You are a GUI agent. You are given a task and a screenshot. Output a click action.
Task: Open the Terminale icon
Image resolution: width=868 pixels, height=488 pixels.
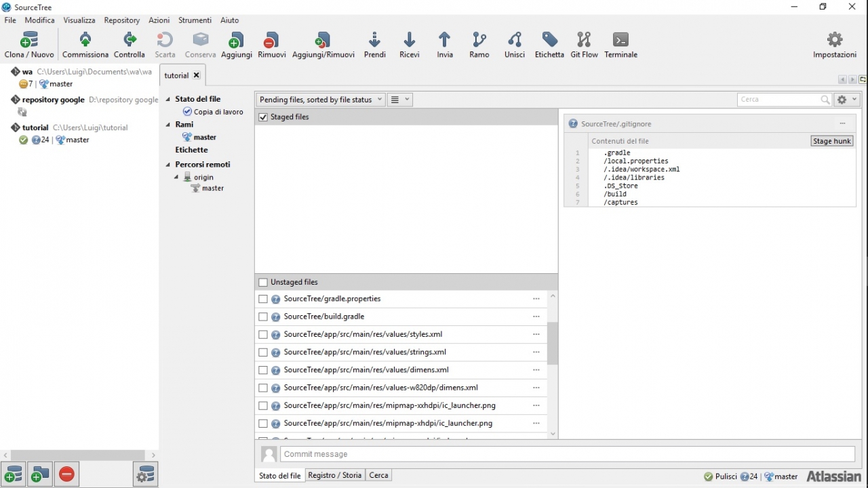[x=620, y=40]
